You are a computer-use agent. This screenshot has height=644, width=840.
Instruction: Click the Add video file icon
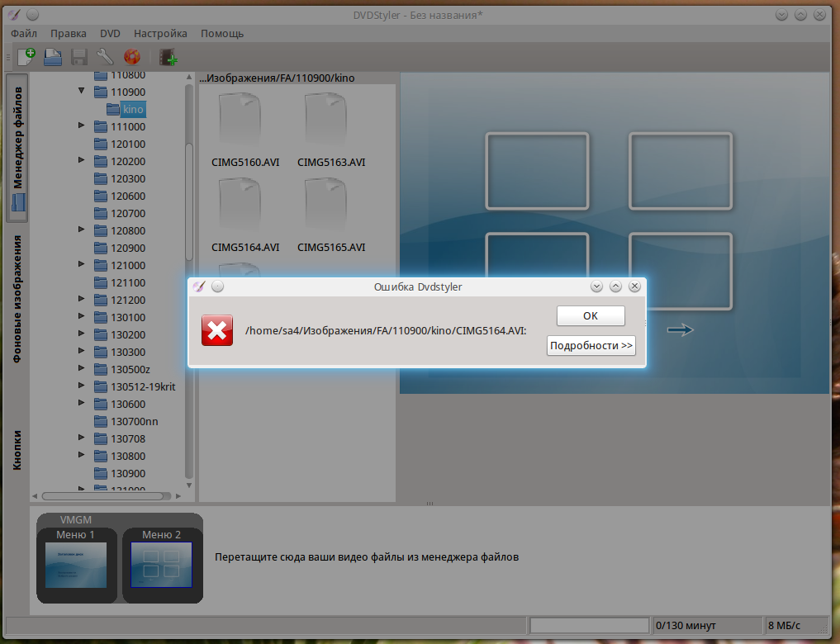[168, 57]
